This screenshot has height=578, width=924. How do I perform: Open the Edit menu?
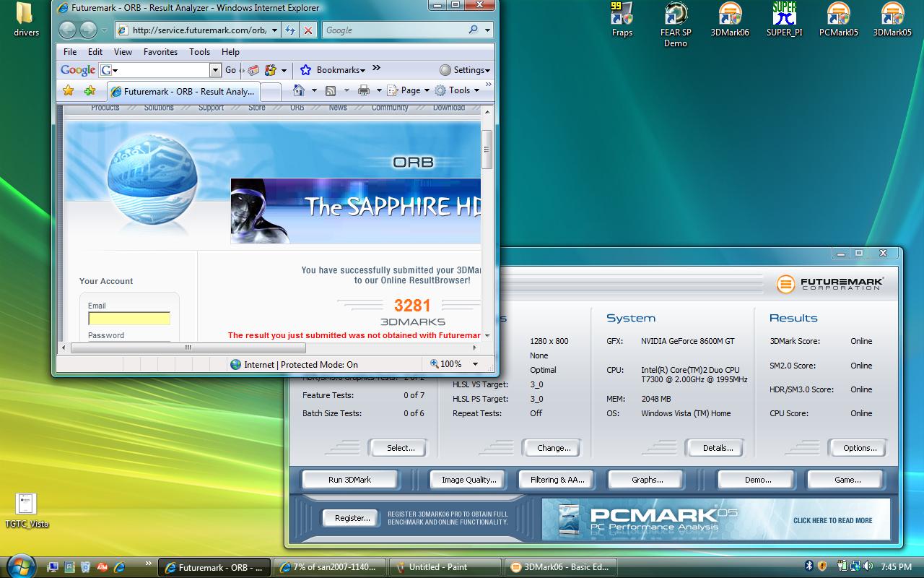point(95,51)
